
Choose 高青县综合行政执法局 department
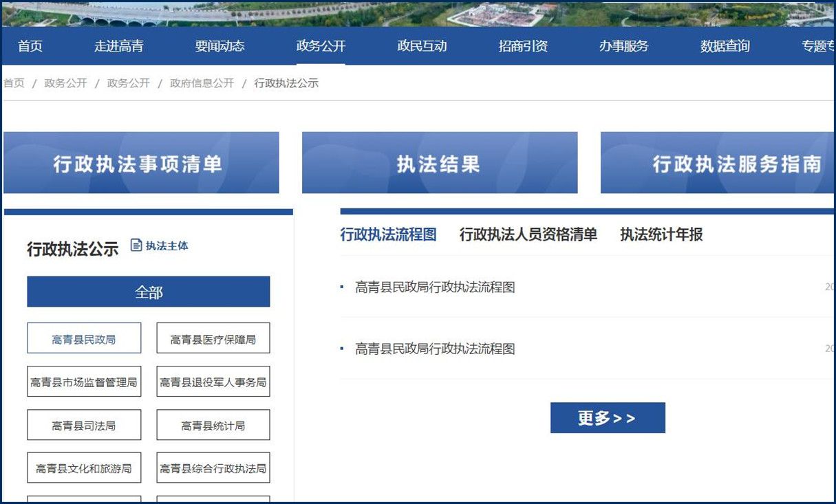(x=213, y=468)
